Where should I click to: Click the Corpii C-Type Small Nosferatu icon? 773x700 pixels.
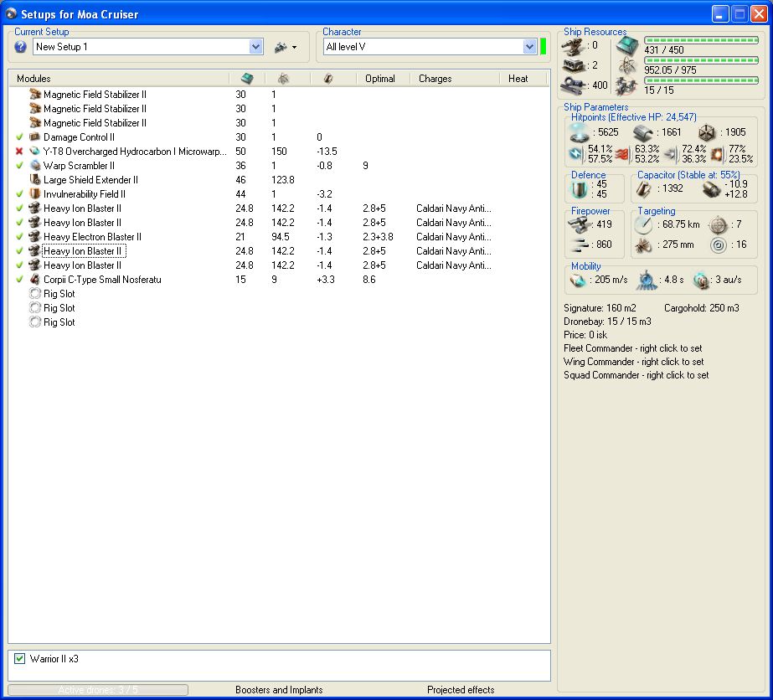click(35, 280)
